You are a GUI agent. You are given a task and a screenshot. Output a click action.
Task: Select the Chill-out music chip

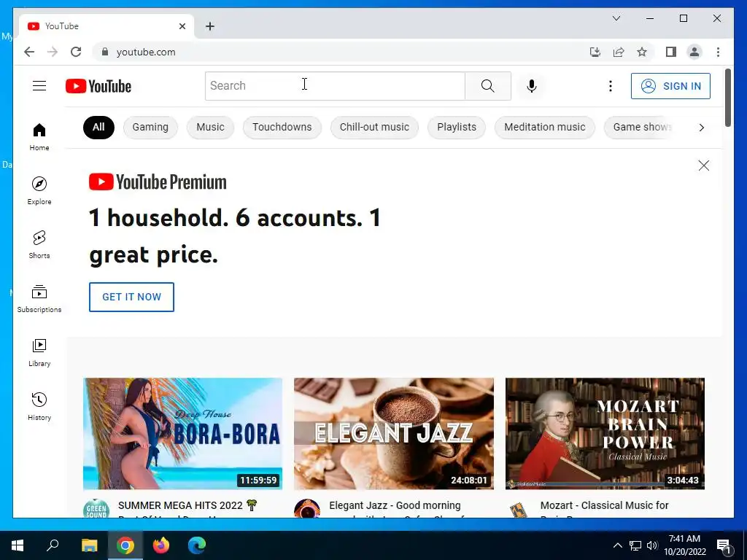374,127
